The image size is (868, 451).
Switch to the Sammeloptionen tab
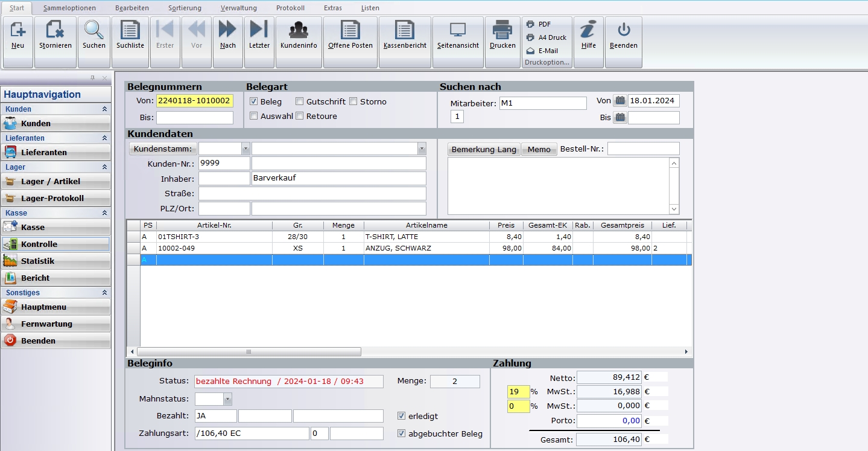[x=69, y=8]
